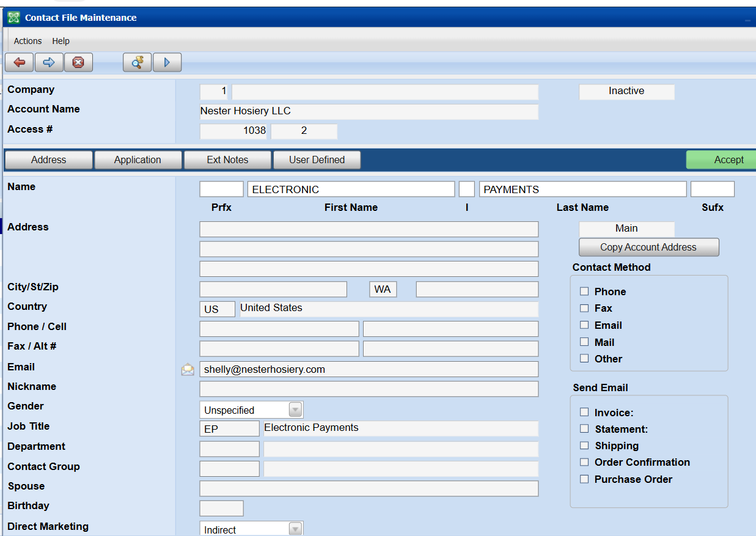Click the search key toolbar icon
This screenshot has height=536, width=756.
click(x=137, y=62)
